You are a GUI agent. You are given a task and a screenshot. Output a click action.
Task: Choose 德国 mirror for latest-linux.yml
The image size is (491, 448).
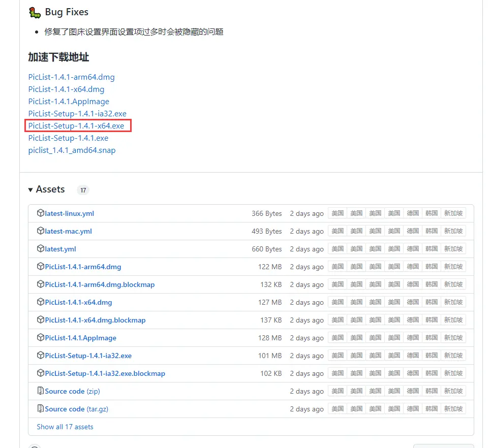tap(413, 213)
